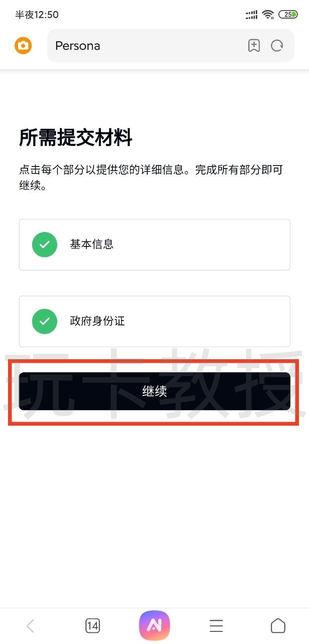Go to browser home with house icon
The height and width of the screenshot is (644, 309).
[278, 625]
